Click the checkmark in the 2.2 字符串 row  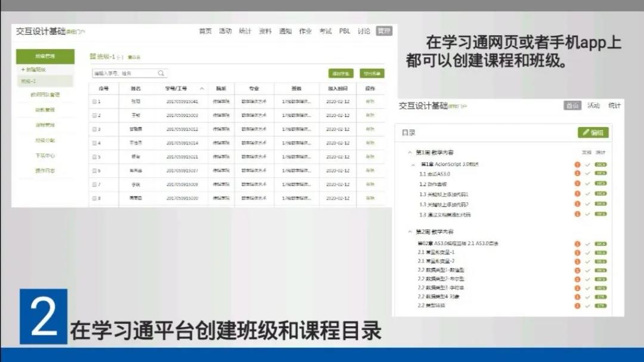[588, 288]
